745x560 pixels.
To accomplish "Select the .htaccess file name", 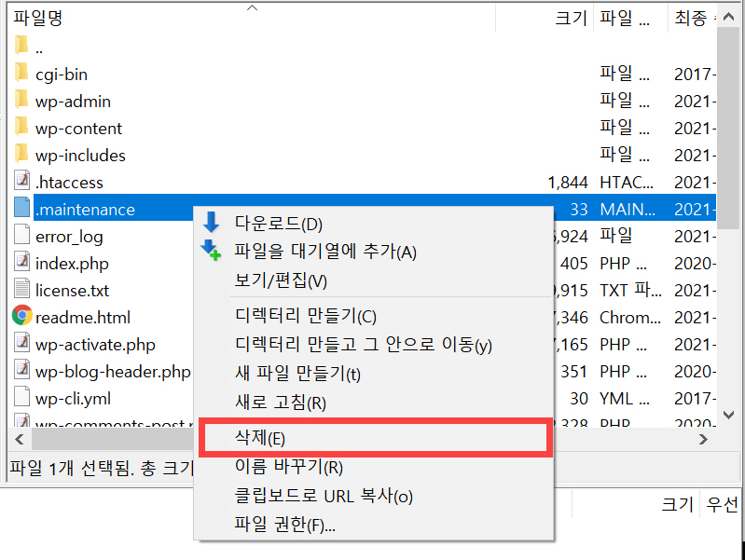I will (69, 183).
